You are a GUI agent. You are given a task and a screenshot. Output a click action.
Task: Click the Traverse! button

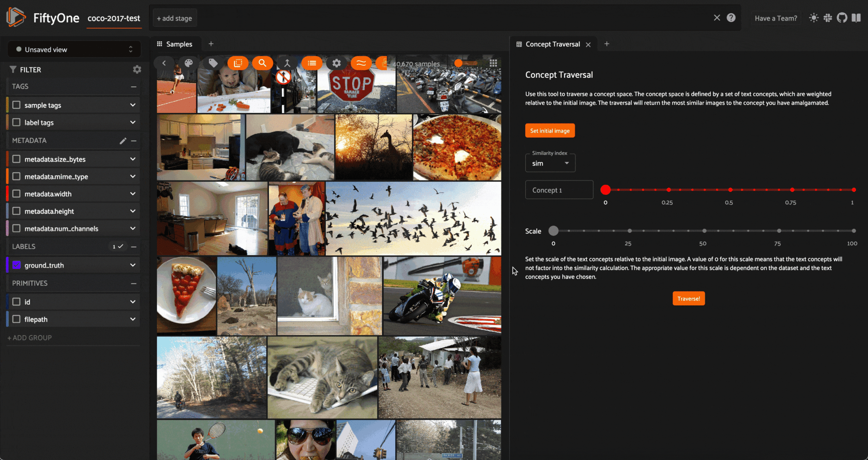(x=688, y=298)
